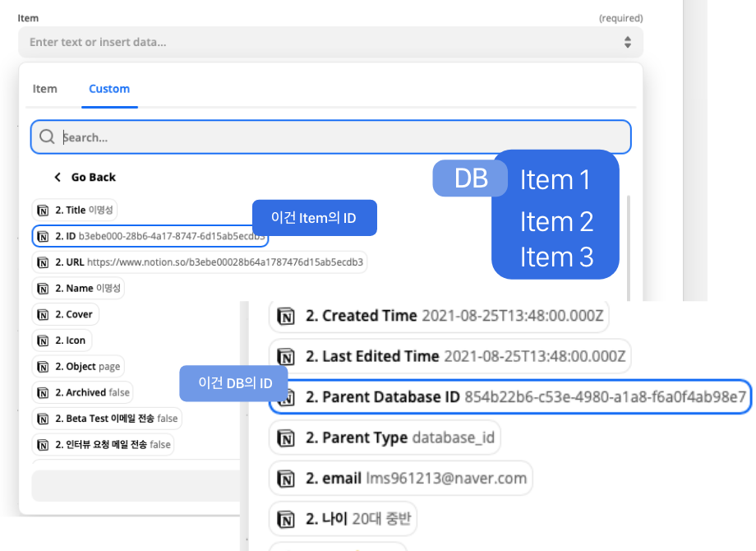Screen dimensions: 756x551
Task: Pick the 2. Icon field
Action: (x=62, y=340)
